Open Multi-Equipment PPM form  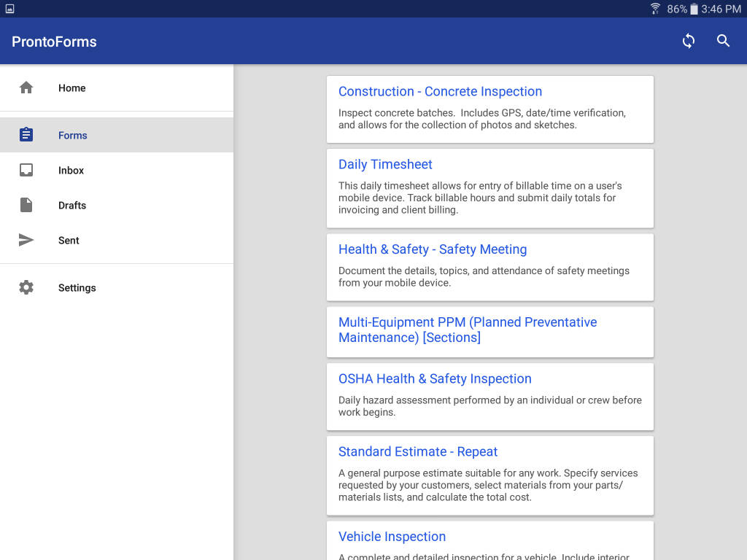click(x=467, y=330)
